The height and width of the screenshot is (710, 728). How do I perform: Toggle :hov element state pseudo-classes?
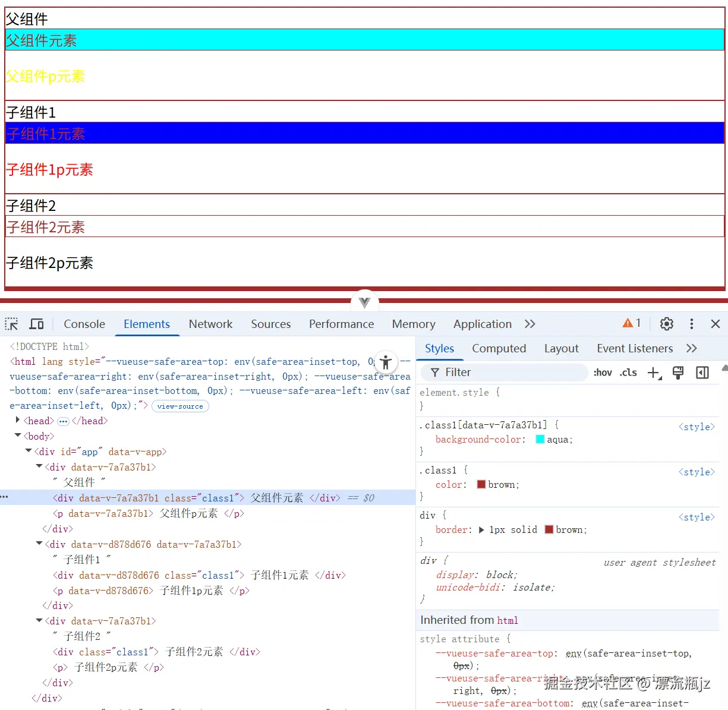[603, 373]
